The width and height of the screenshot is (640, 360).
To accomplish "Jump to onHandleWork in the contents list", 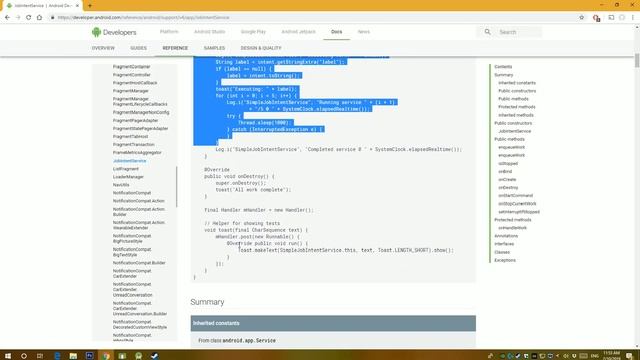I will click(512, 228).
